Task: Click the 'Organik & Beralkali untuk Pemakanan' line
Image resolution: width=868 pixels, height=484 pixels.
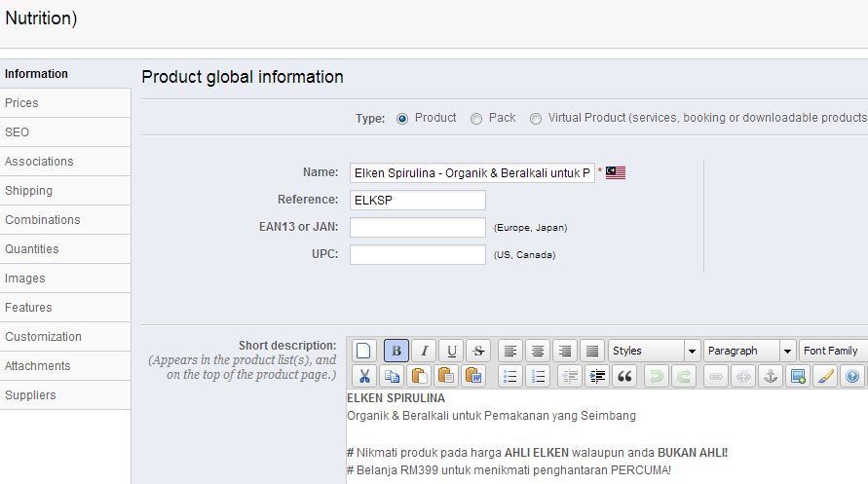Action: click(x=492, y=416)
